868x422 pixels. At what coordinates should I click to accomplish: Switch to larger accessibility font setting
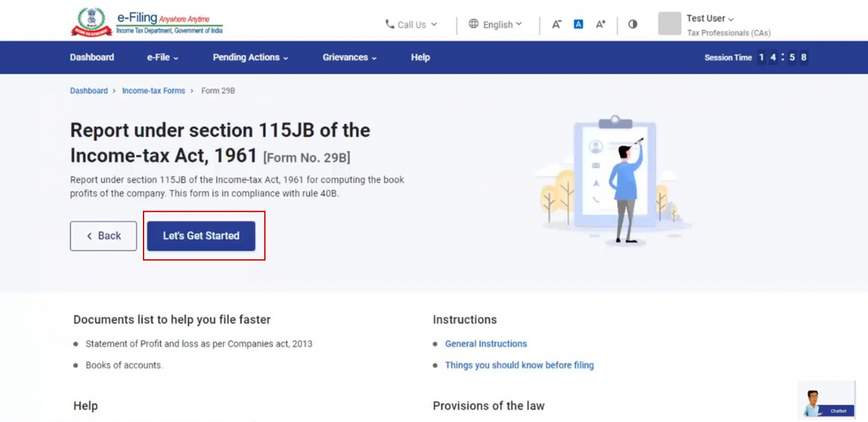(x=600, y=24)
